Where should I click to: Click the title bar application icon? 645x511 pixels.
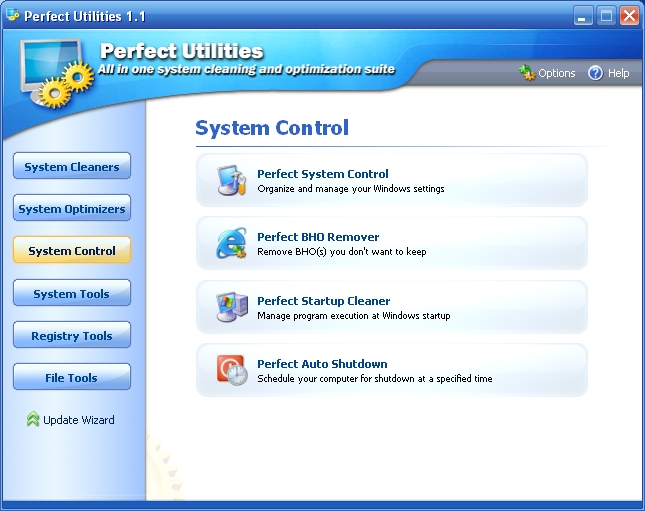[x=13, y=15]
